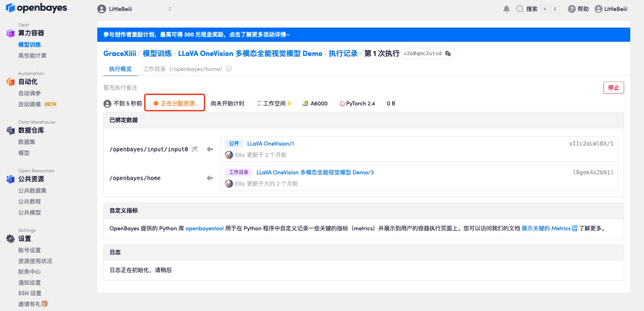Click the 尚未开始计时 status text

pyautogui.click(x=227, y=104)
